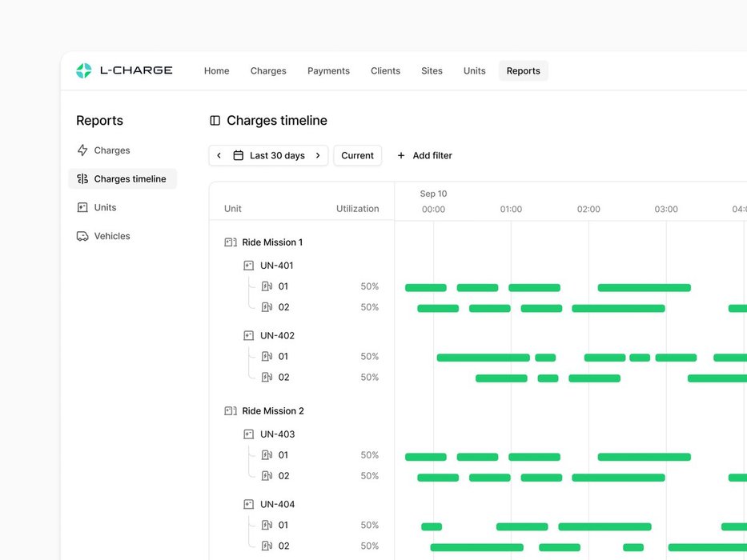Screen dimensions: 747x560
Task: Click first green charge bar in UN-401 01 row
Action: 425,288
